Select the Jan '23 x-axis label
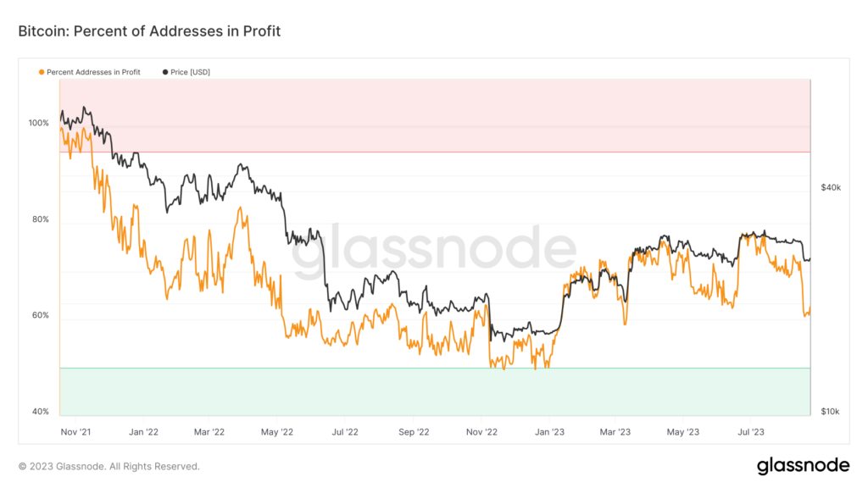This screenshot has height=488, width=868. tap(549, 431)
